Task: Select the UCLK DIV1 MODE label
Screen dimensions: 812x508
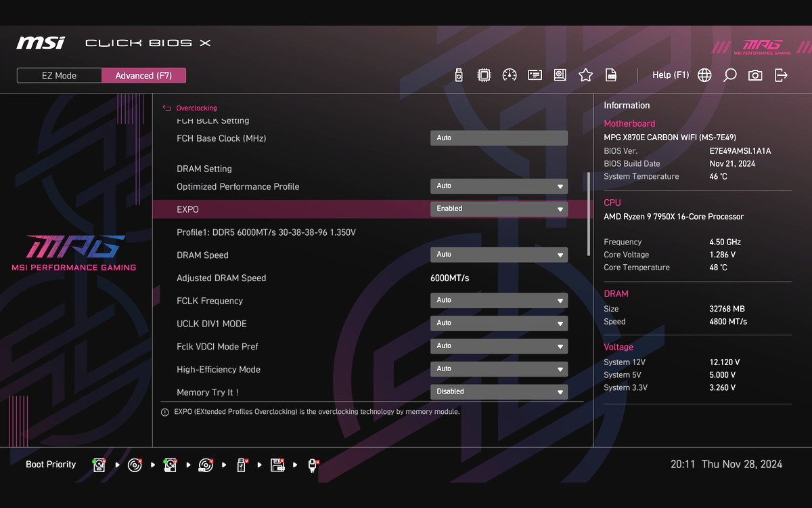Action: pos(212,324)
